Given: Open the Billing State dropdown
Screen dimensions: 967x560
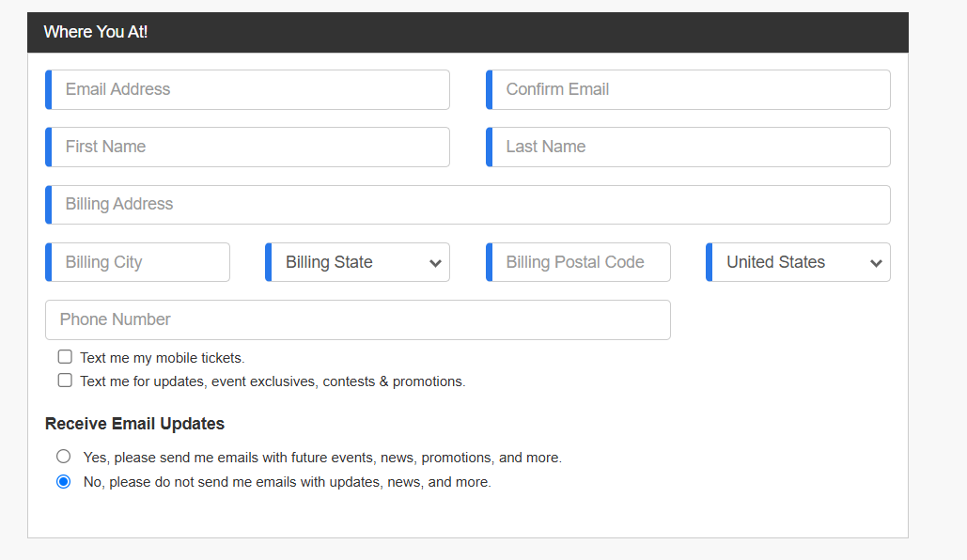Looking at the screenshot, I should coord(358,262).
